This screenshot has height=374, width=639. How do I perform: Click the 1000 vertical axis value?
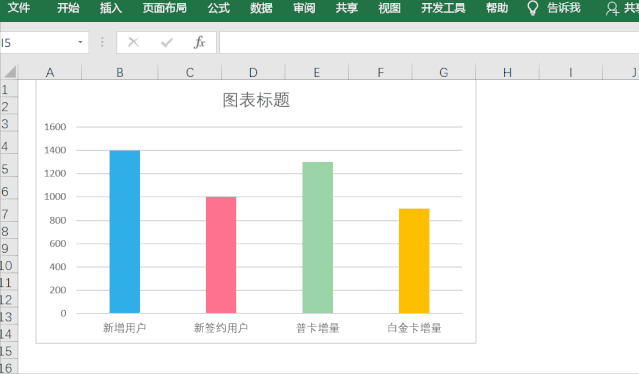click(x=55, y=196)
